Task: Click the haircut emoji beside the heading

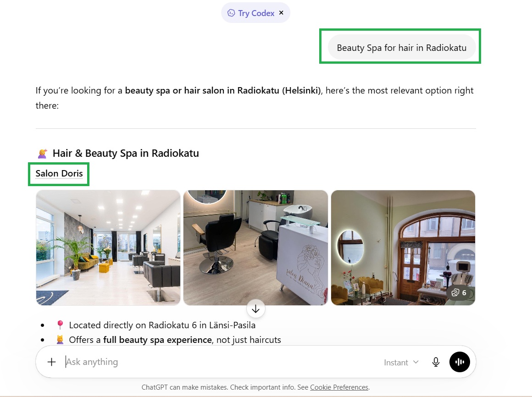Action: pyautogui.click(x=42, y=154)
